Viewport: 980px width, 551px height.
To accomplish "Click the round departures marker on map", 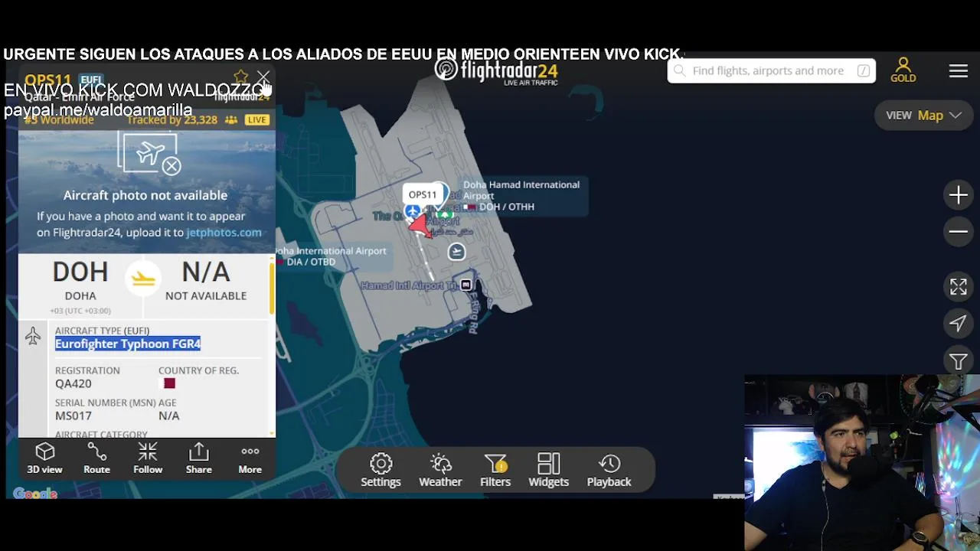I will 456,252.
